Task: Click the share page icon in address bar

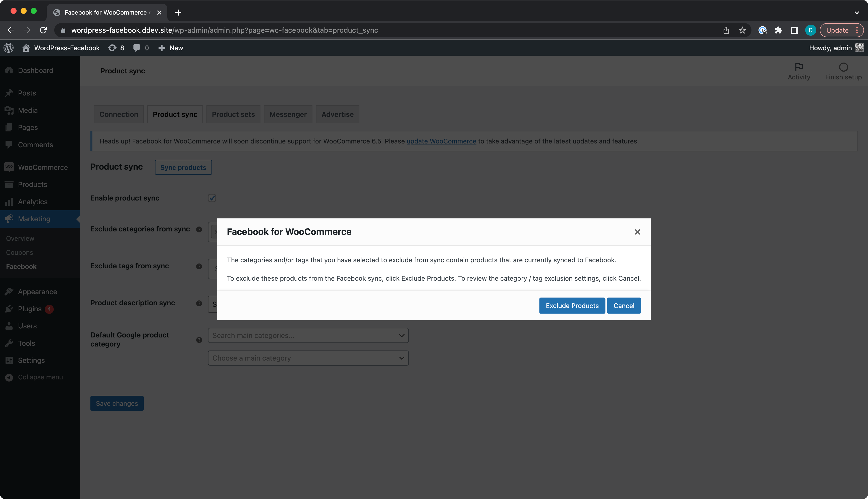Action: 726,30
